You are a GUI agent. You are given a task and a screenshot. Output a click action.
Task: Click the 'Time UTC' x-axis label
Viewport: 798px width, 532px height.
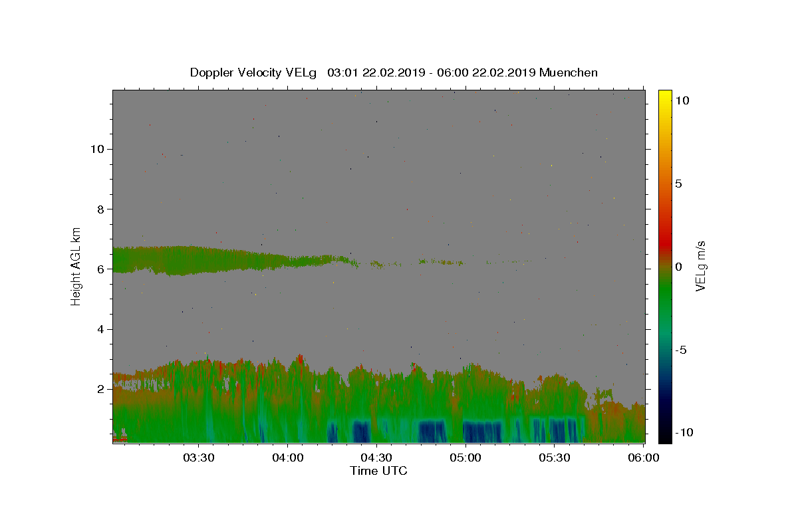point(378,471)
